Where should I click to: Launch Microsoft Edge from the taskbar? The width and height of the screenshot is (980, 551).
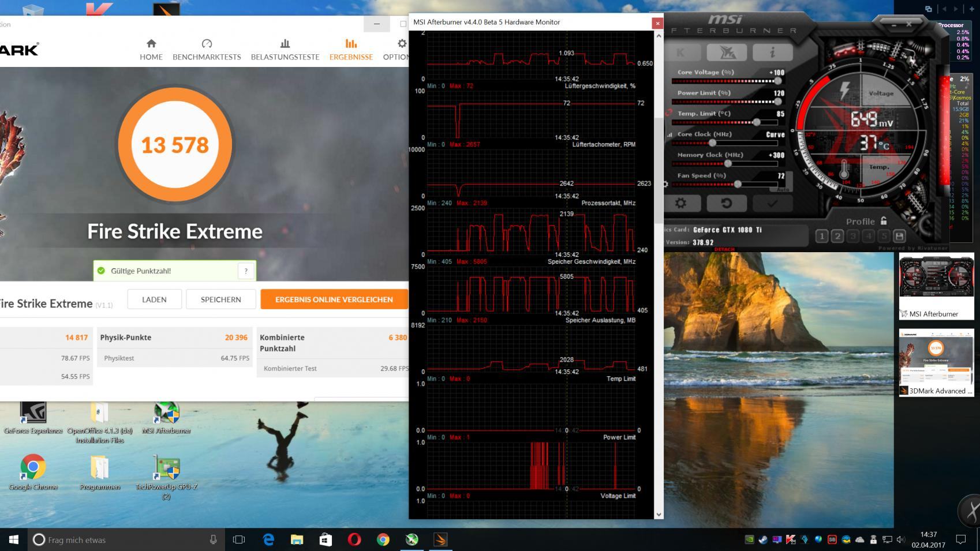click(x=268, y=539)
